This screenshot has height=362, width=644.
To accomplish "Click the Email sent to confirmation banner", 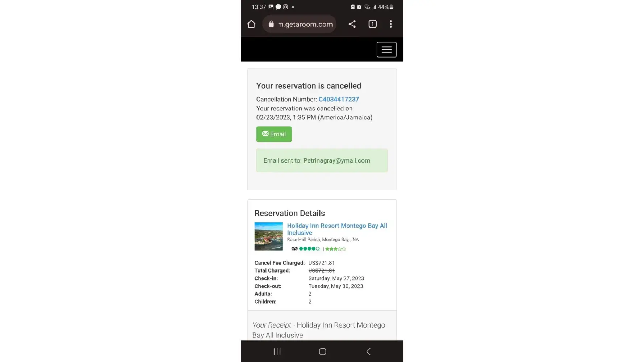I will [322, 160].
